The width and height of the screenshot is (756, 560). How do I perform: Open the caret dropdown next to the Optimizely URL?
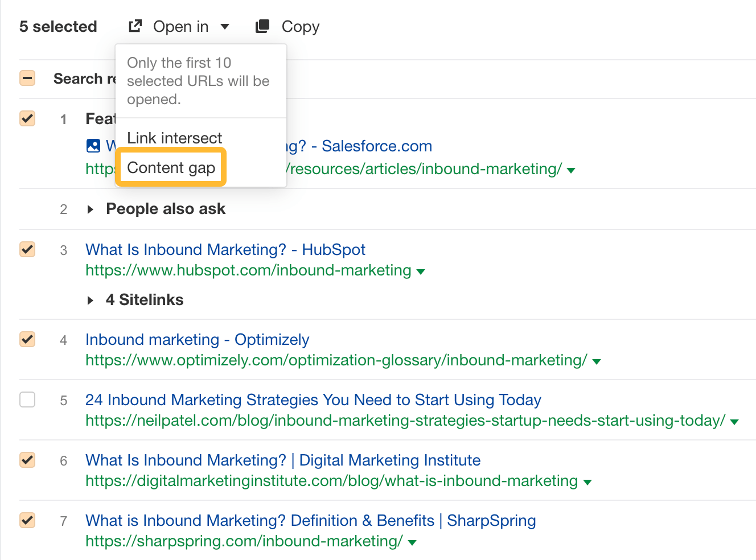[597, 361]
